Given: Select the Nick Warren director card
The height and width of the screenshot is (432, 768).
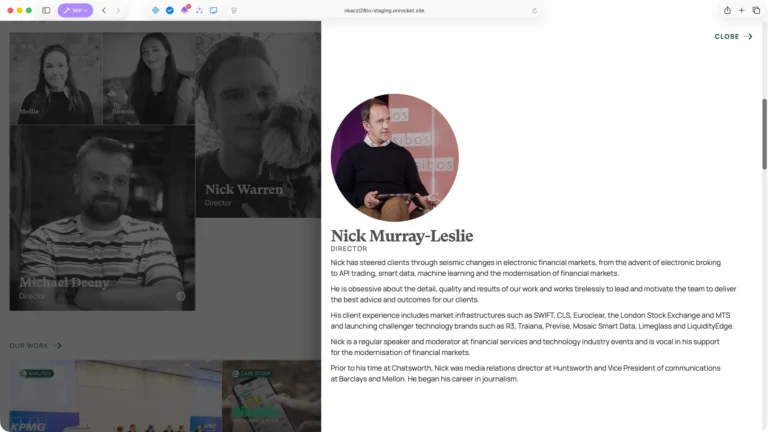Looking at the screenshot, I should click(258, 125).
